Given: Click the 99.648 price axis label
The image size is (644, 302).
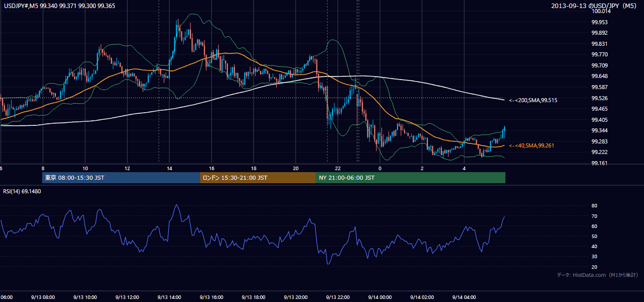Looking at the screenshot, I should point(600,77).
